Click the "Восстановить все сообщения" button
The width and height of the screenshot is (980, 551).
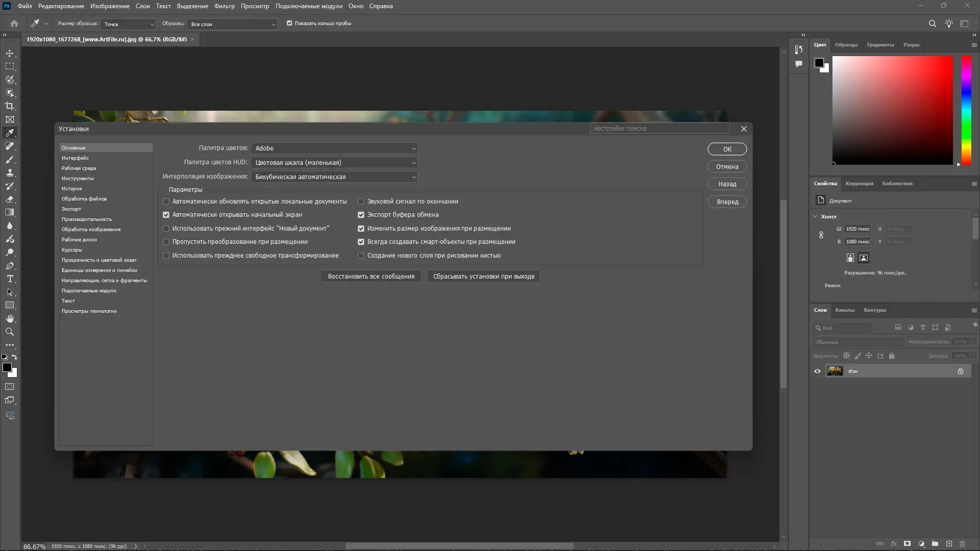tap(371, 277)
